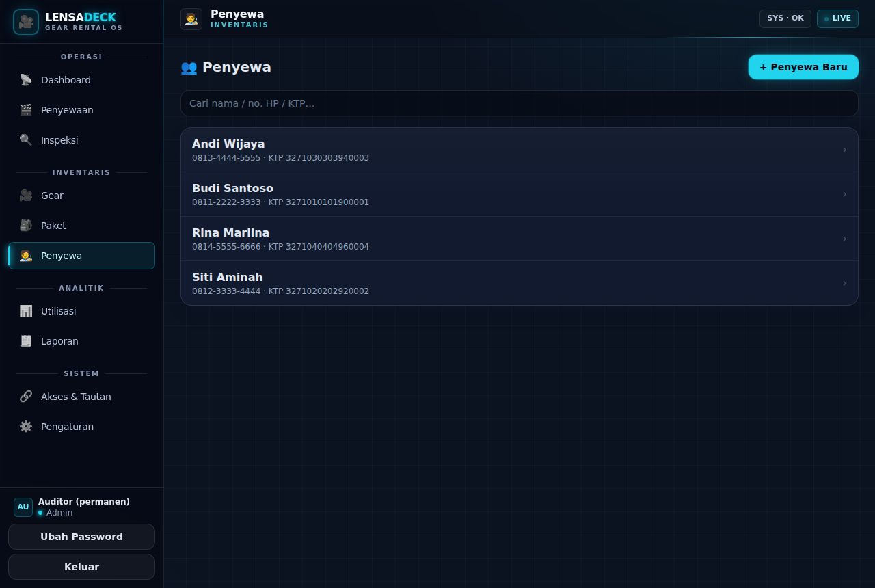
Task: Focus the Cari nama search field
Action: pyautogui.click(x=519, y=103)
